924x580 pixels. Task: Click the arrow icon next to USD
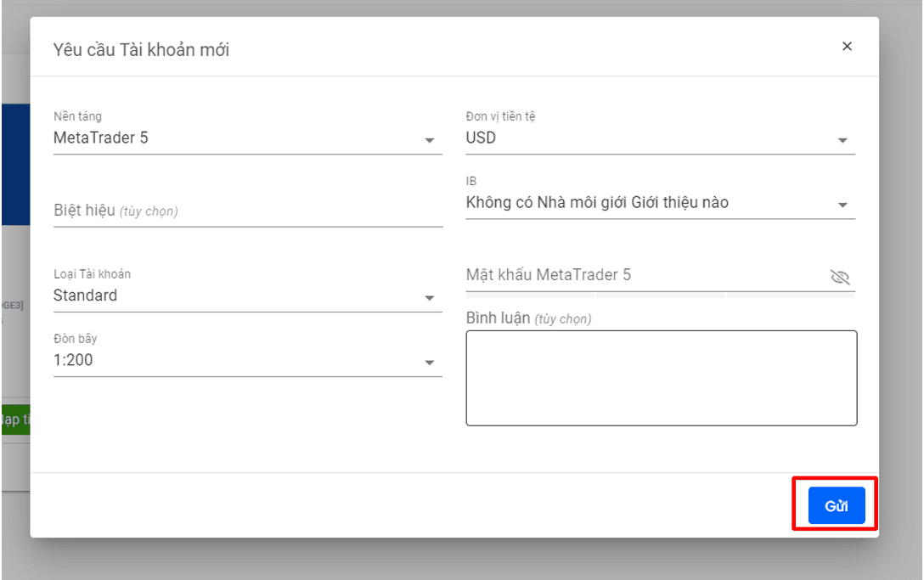842,140
